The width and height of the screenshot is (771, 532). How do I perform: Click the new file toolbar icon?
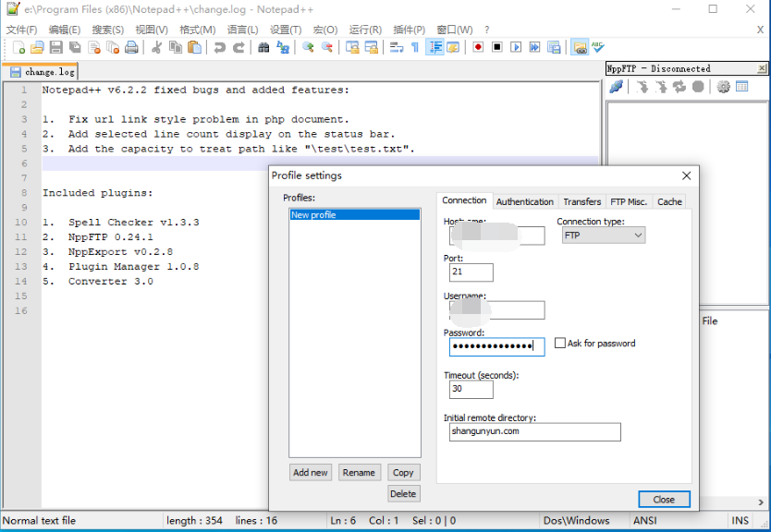point(18,47)
